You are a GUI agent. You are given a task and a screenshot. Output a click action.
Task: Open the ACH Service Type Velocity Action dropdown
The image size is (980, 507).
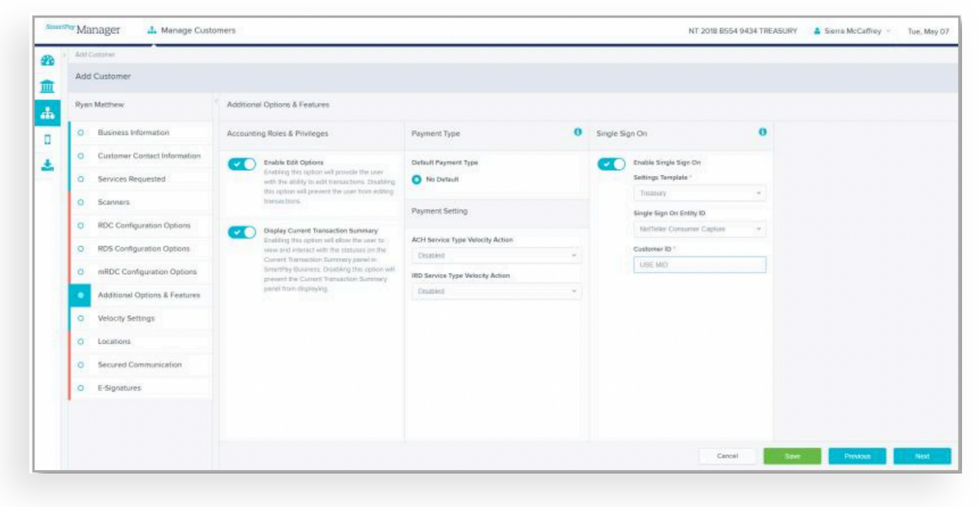click(x=496, y=256)
